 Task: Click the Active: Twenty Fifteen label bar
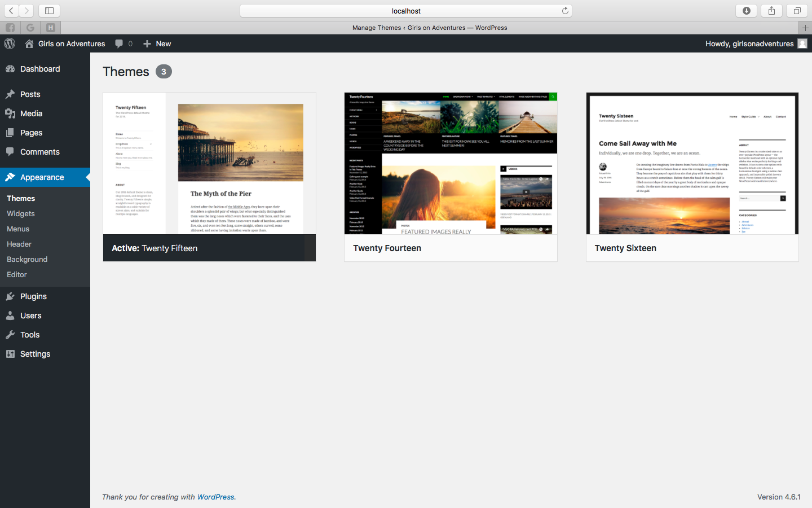(x=209, y=248)
